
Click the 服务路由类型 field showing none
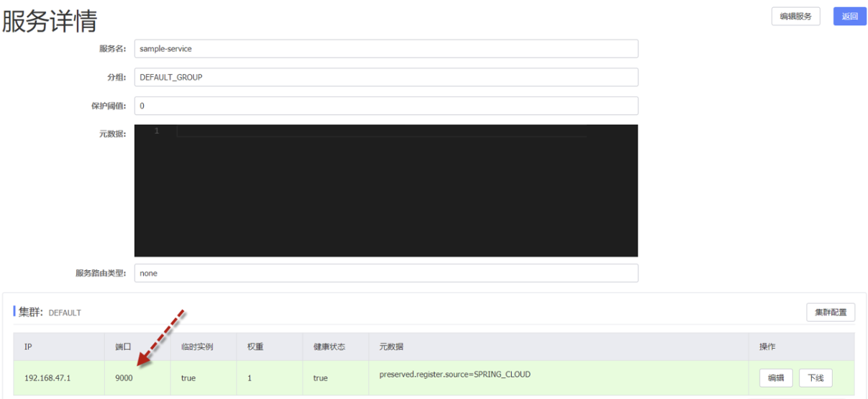pos(386,274)
